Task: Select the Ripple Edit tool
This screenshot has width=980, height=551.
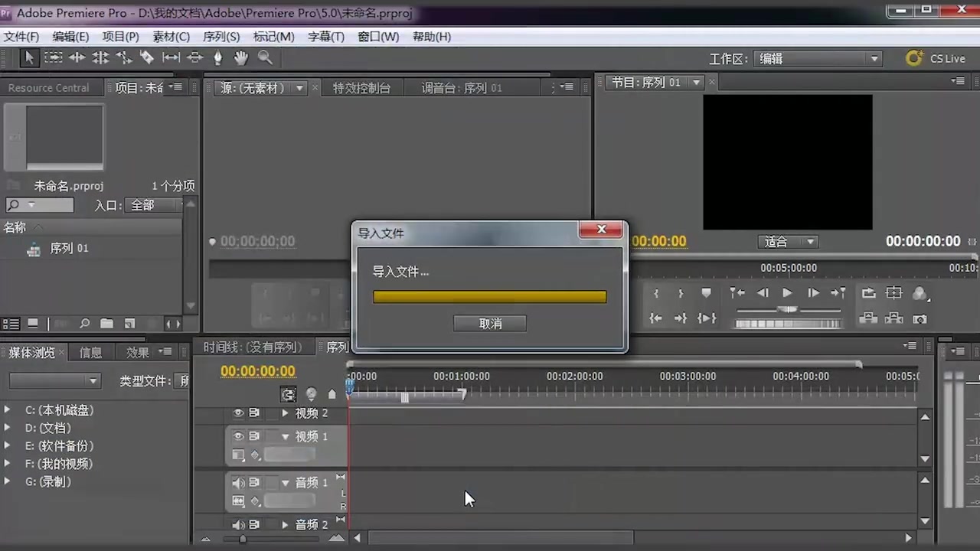Action: [x=77, y=57]
